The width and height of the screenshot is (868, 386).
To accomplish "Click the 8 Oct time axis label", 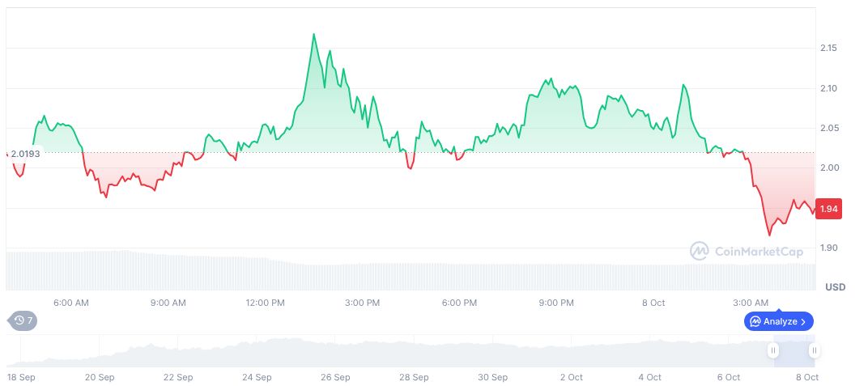I will [653, 303].
